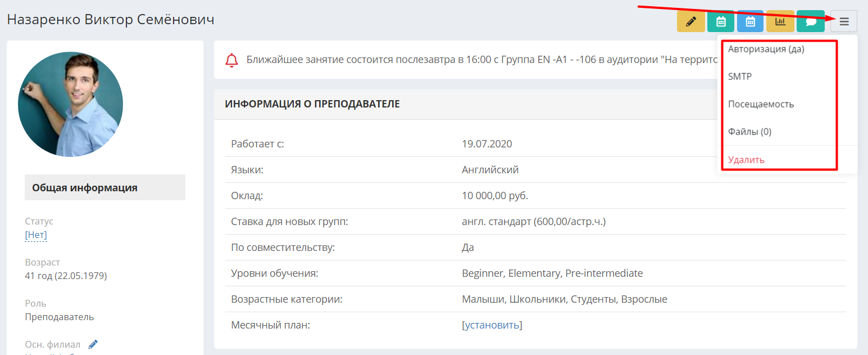Viewport: 868px width, 355px height.
Task: Click the Уровни обучения: label
Action: pyautogui.click(x=274, y=273)
